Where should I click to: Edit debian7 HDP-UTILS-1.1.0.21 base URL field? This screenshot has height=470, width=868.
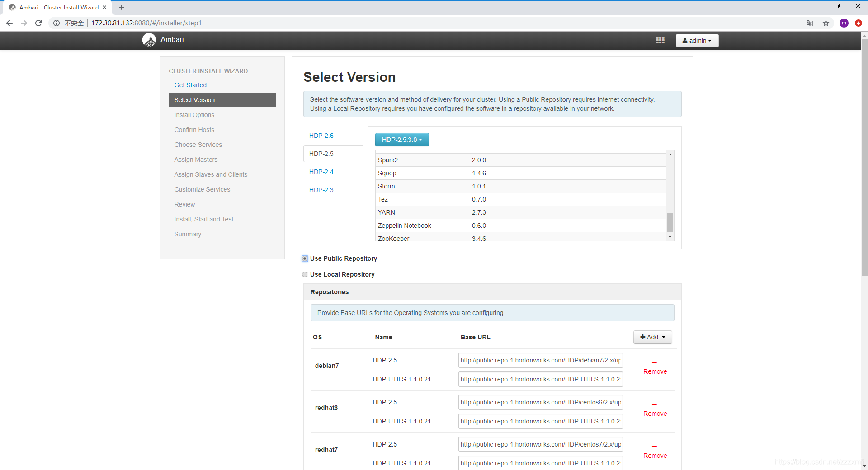[x=540, y=379]
